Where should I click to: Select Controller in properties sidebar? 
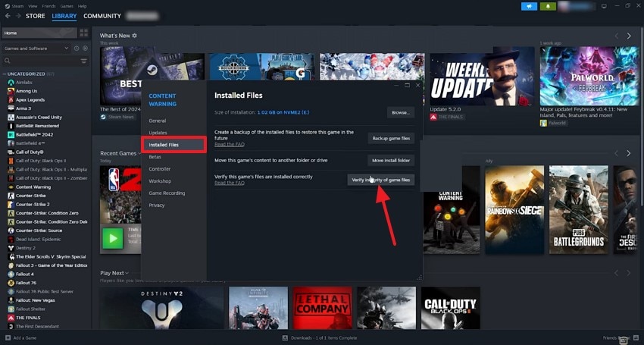160,169
